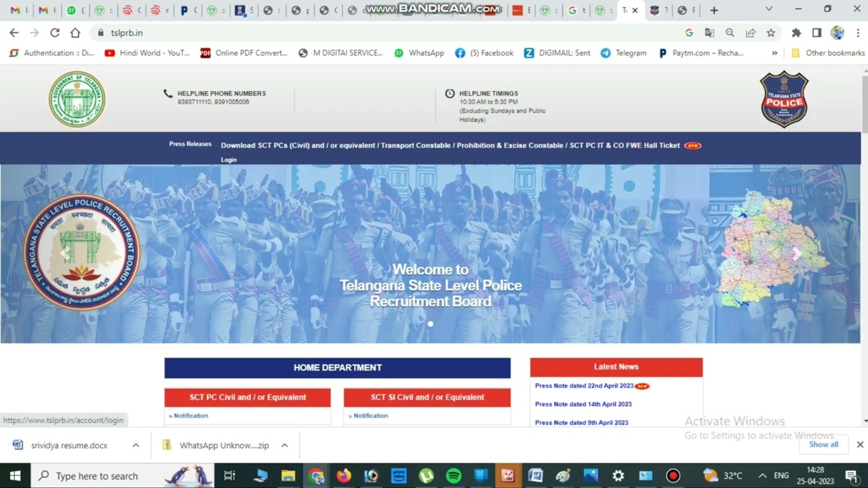868x488 pixels.
Task: Click the HOME DEPARTMENT banner
Action: click(337, 367)
